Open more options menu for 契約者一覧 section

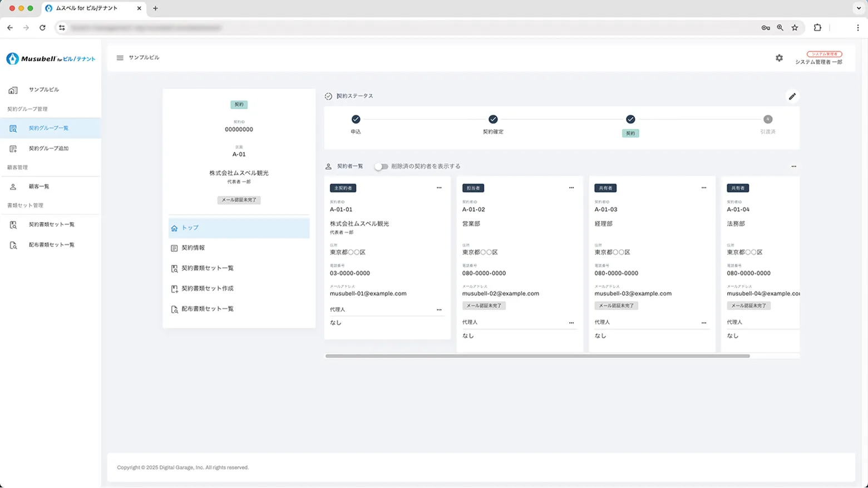(x=793, y=166)
